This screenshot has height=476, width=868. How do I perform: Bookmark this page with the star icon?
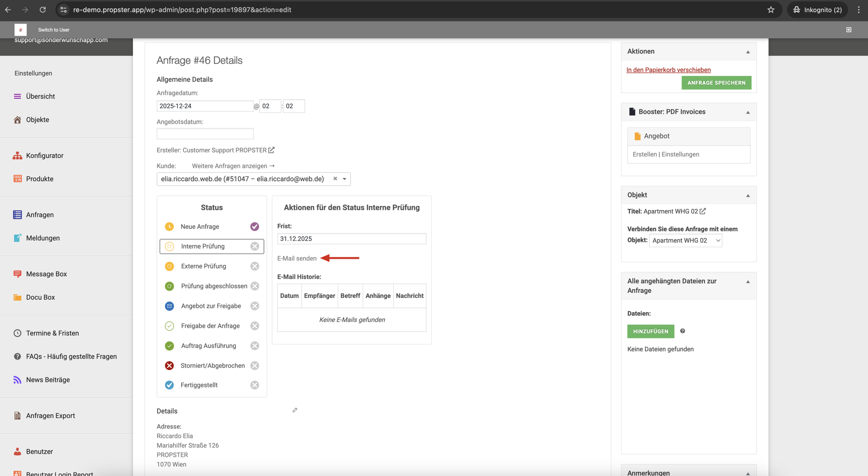771,9
